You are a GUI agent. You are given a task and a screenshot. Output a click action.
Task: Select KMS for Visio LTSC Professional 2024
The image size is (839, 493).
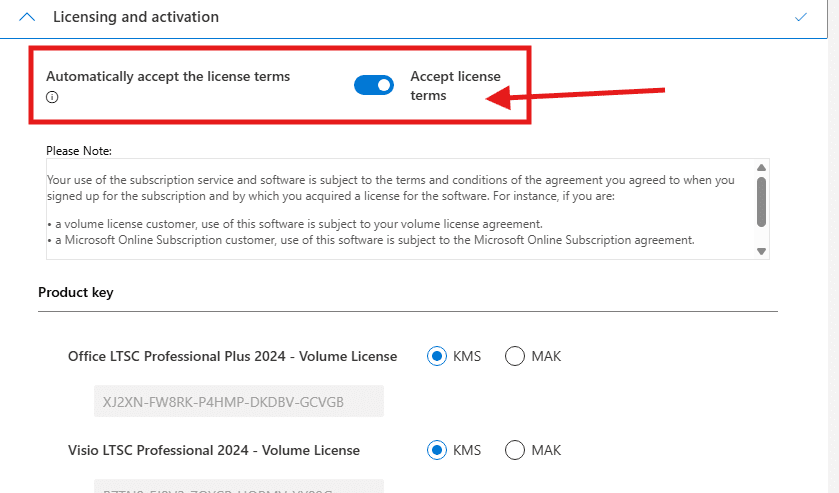pos(437,450)
